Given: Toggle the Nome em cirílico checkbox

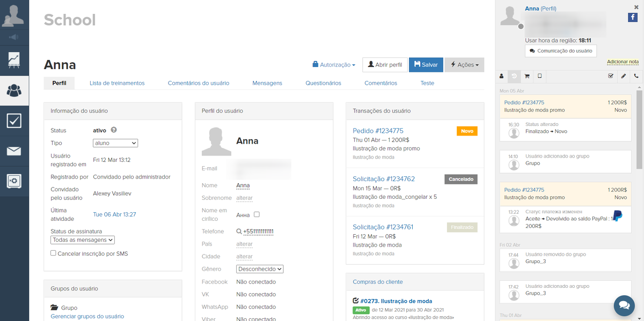Looking at the screenshot, I should click(x=257, y=214).
